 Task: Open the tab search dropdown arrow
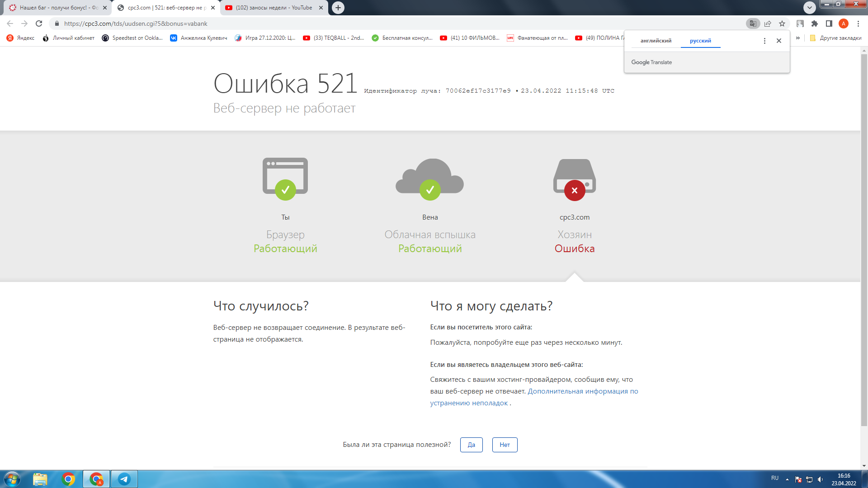pos(809,8)
